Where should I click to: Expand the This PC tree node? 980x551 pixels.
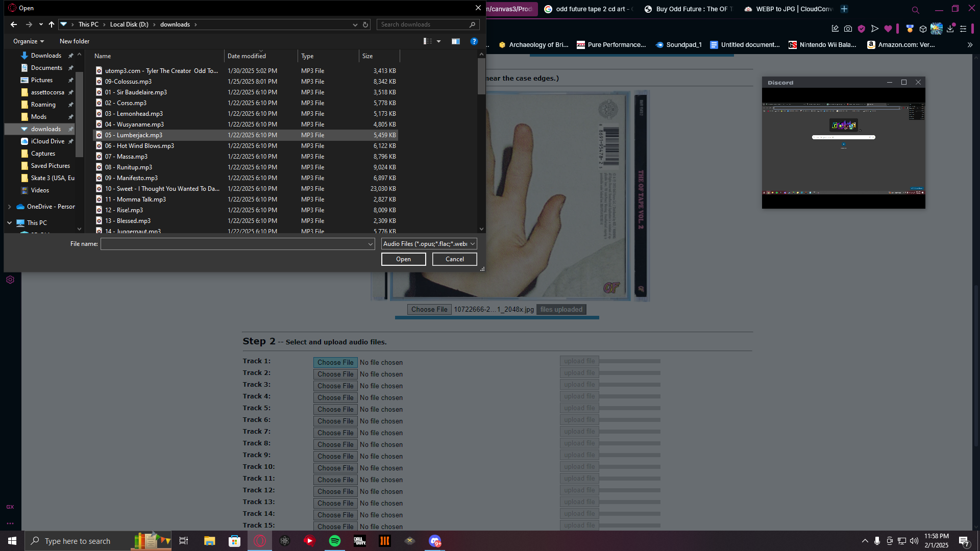(x=10, y=223)
